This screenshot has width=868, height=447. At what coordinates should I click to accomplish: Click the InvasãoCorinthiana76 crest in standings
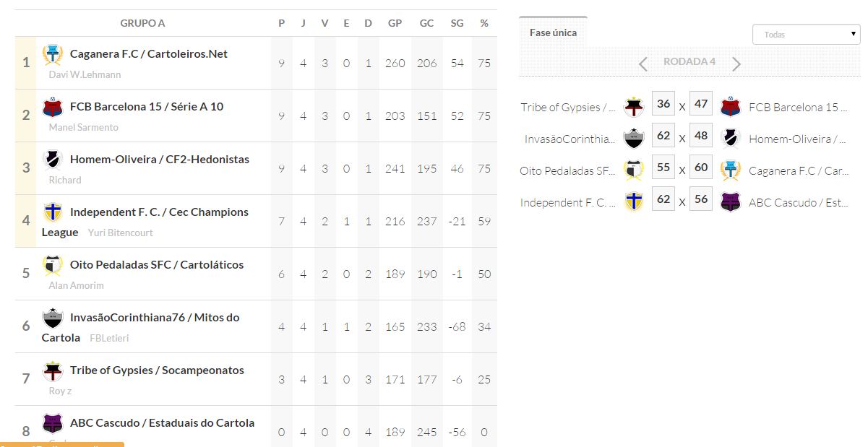pyautogui.click(x=52, y=318)
